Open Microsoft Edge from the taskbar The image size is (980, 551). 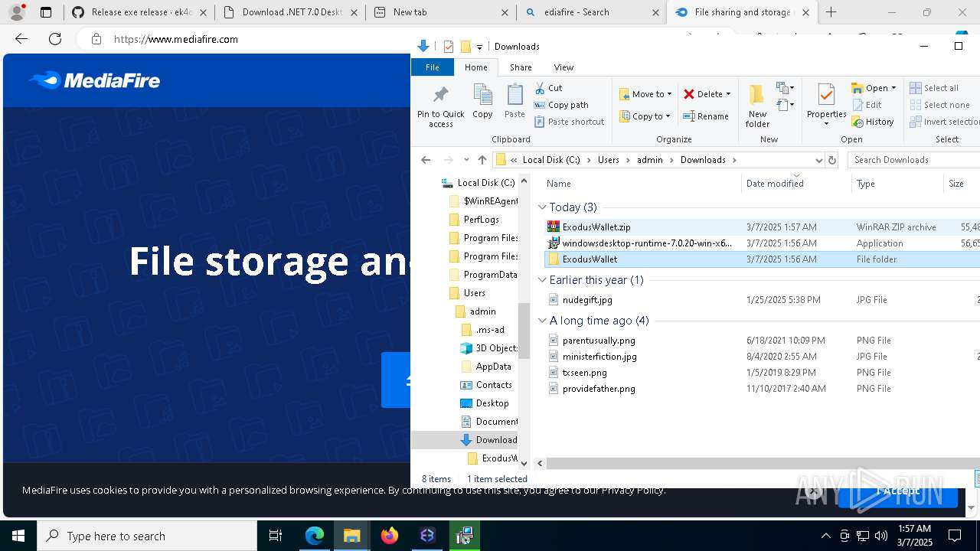pyautogui.click(x=315, y=536)
